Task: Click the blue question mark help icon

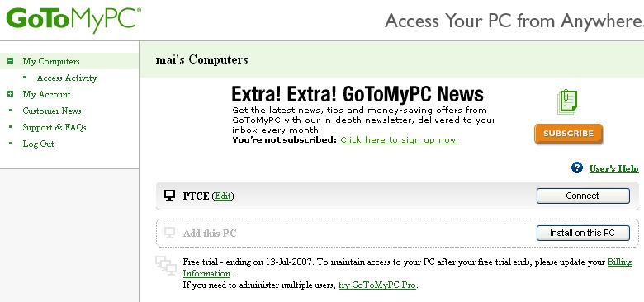Action: point(577,168)
